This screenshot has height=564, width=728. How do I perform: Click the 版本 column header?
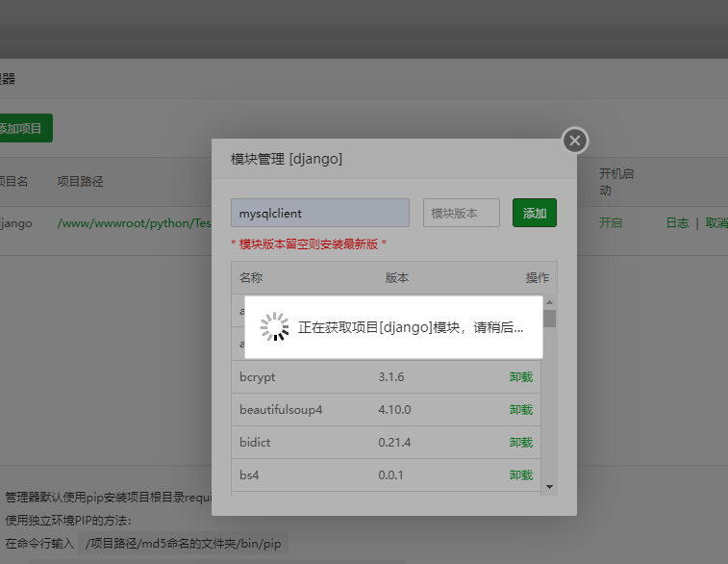[x=397, y=278]
